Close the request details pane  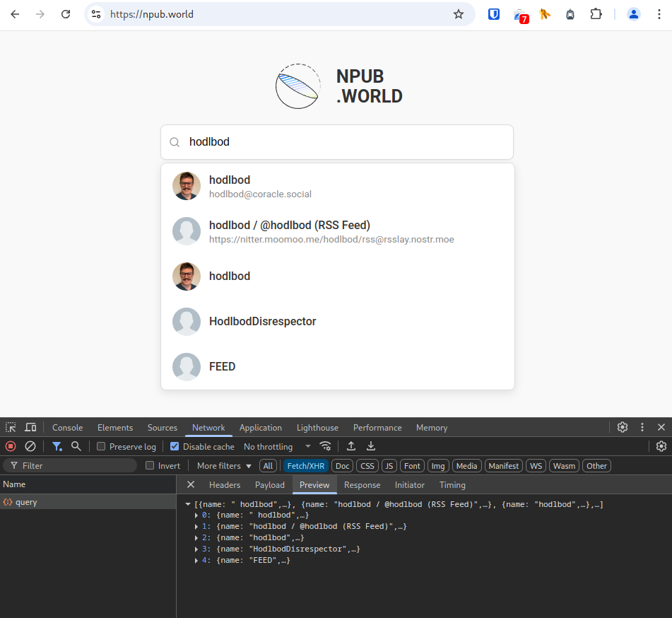pyautogui.click(x=191, y=484)
